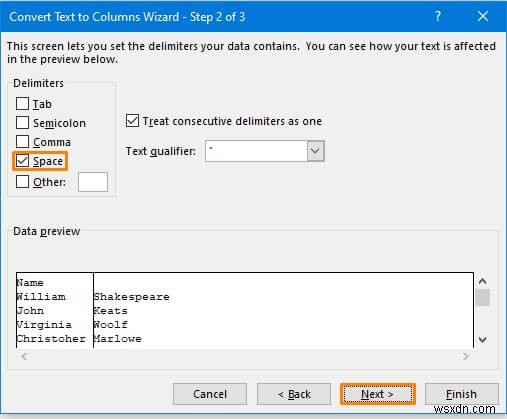Image resolution: width=507 pixels, height=419 pixels.
Task: Click Finish to complete the wizard
Action: (x=462, y=394)
